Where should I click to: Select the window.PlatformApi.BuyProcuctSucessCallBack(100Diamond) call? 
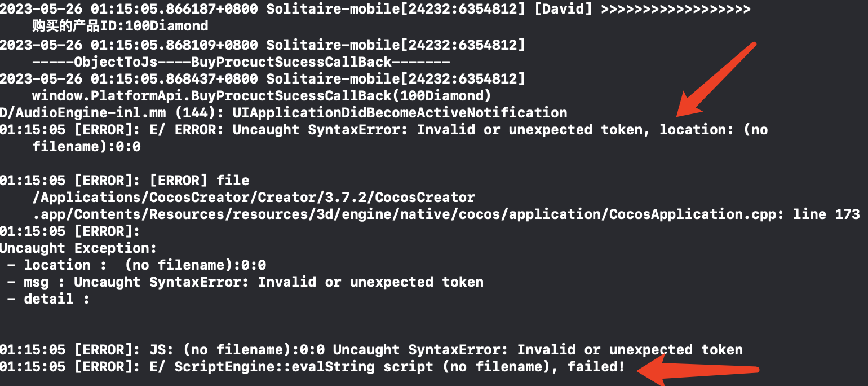(x=262, y=95)
